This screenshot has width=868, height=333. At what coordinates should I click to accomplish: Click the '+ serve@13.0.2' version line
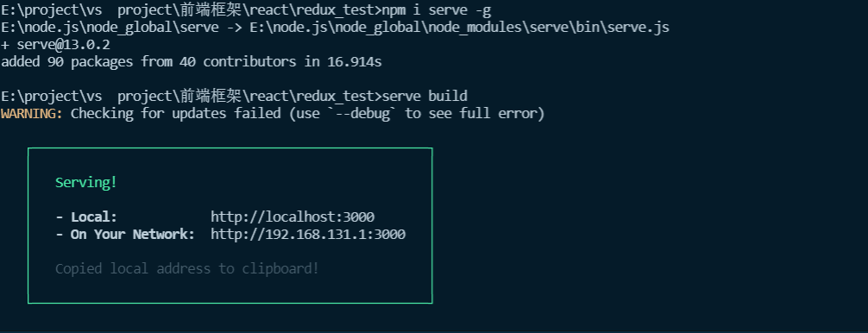tap(55, 44)
